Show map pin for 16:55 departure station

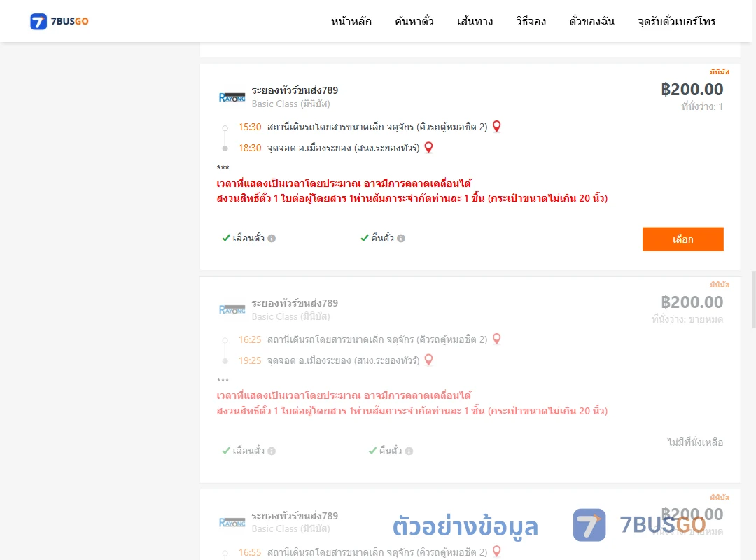pyautogui.click(x=496, y=552)
